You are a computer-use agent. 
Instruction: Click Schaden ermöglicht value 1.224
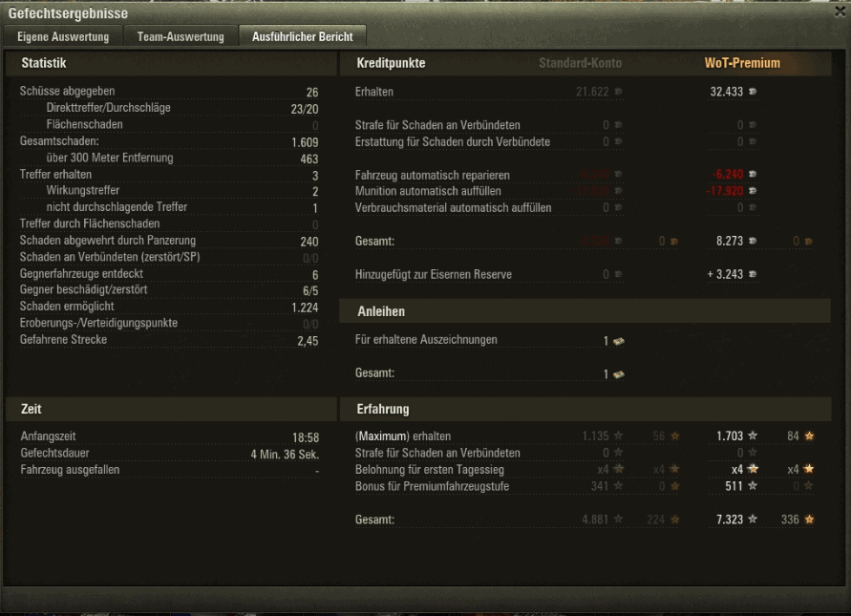[305, 308]
